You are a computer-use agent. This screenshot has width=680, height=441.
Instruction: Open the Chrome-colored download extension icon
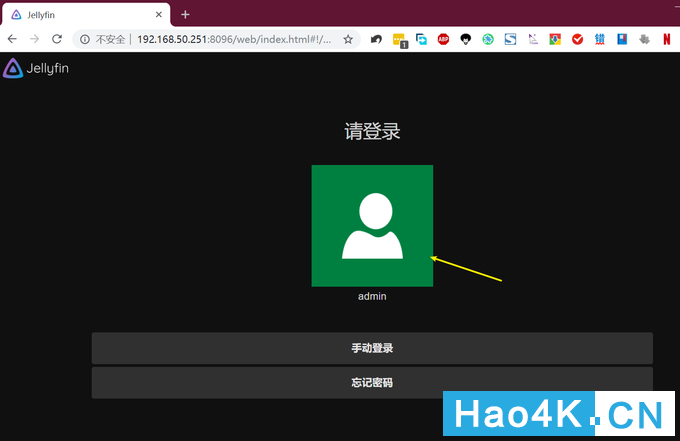point(555,39)
